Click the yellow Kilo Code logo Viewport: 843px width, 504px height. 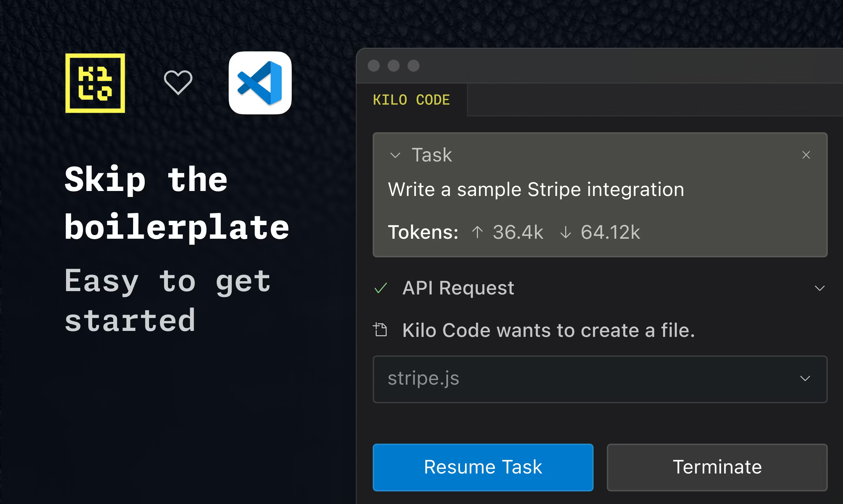tap(95, 83)
